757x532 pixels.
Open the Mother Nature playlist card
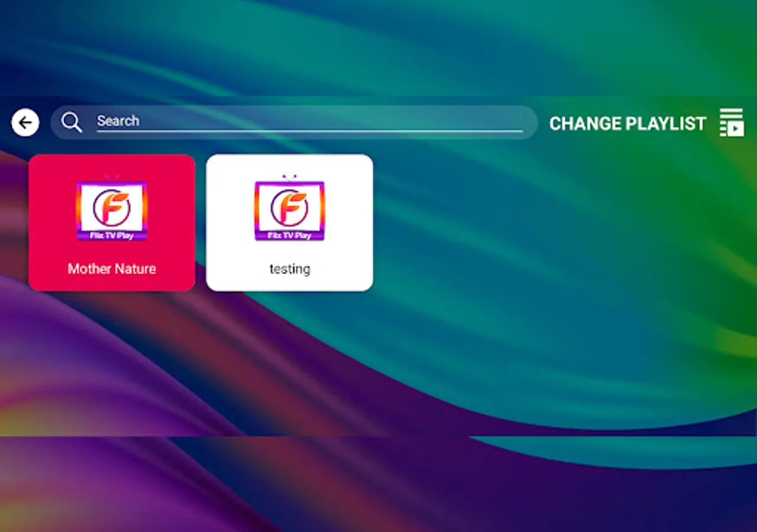point(112,223)
